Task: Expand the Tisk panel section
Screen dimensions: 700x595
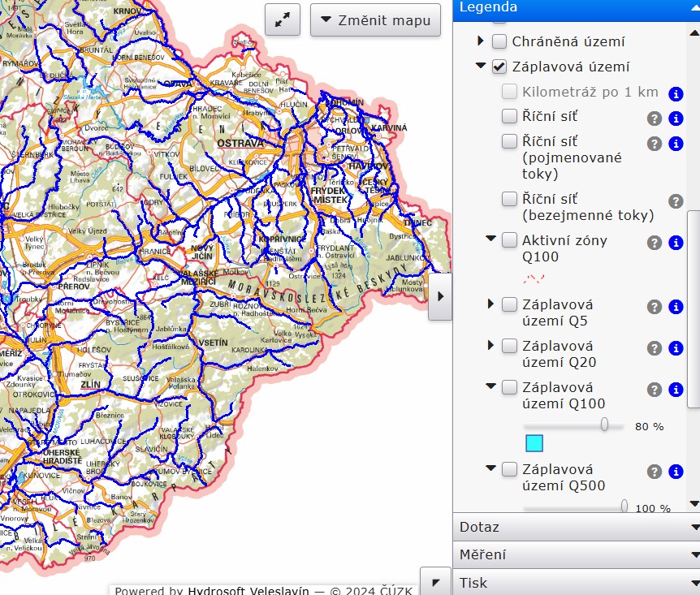Action: 576,583
